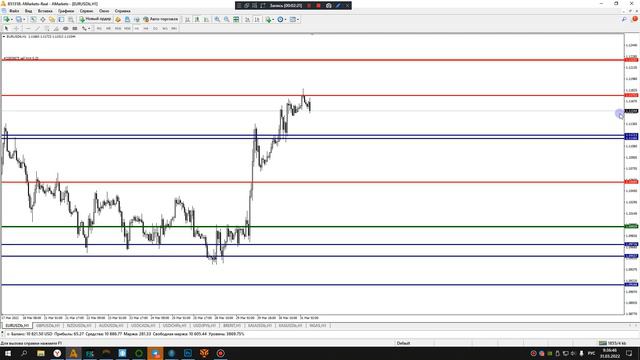Switch chart to candlesticks type

pyautogui.click(x=197, y=19)
